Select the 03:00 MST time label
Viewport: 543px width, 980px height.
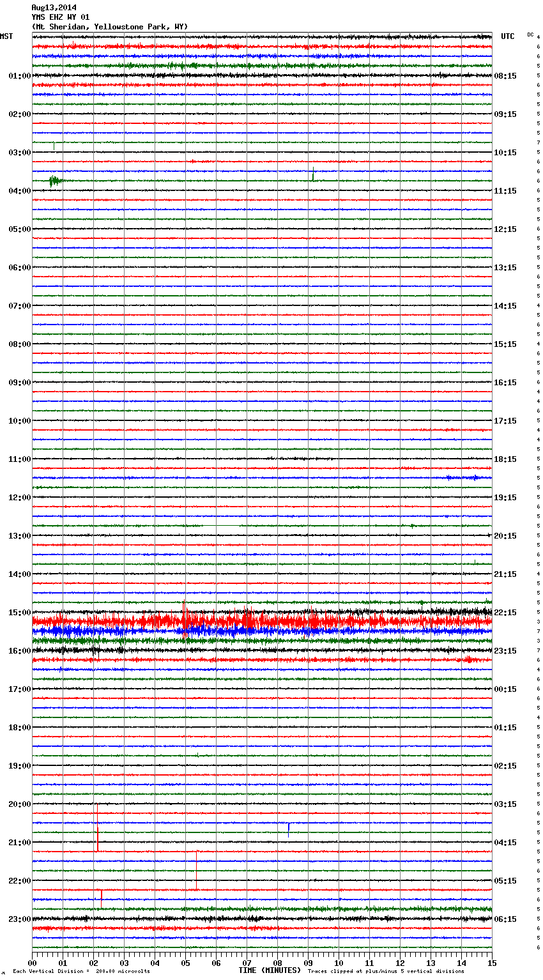coord(20,153)
